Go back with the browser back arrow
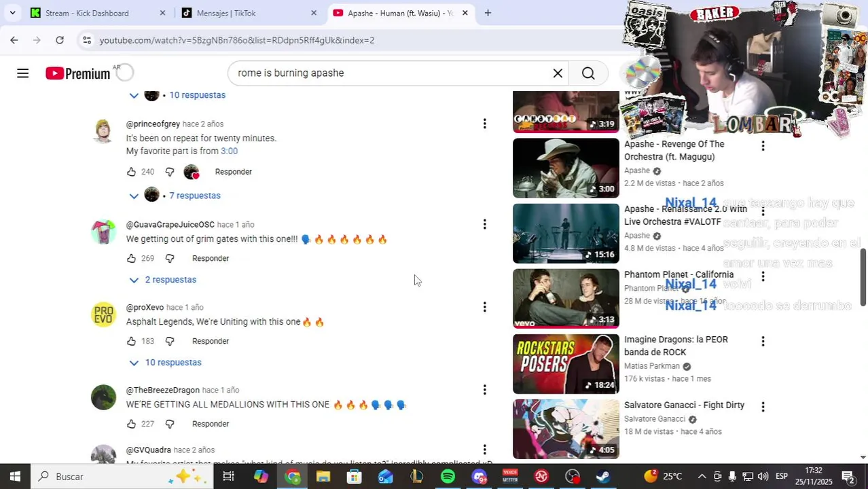 14,40
